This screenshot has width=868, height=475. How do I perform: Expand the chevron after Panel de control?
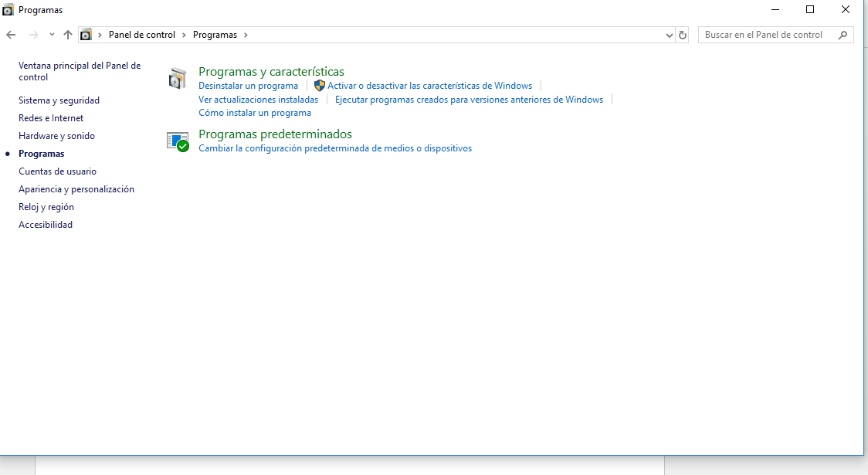184,35
